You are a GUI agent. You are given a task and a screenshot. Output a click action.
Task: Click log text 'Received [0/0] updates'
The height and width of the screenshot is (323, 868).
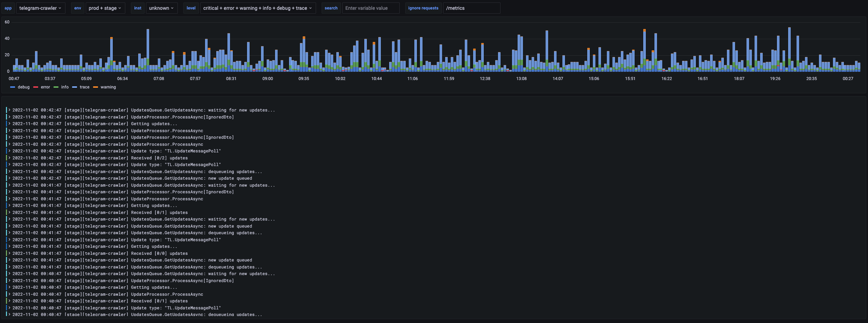pos(159,253)
